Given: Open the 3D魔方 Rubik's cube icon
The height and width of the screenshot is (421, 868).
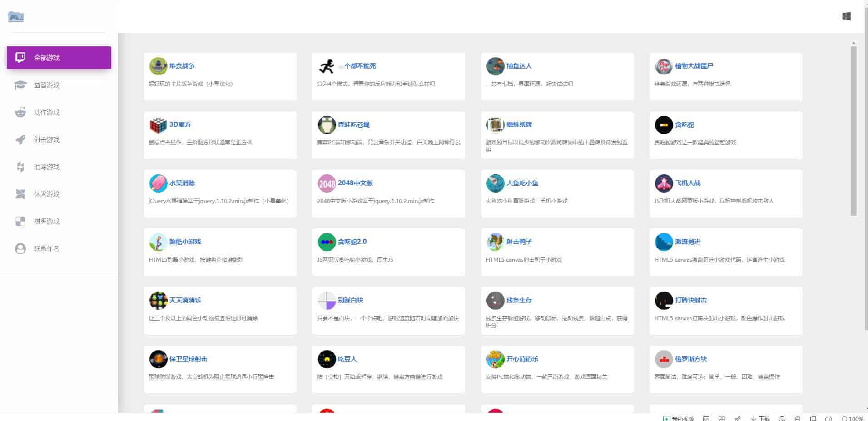Looking at the screenshot, I should pos(158,125).
